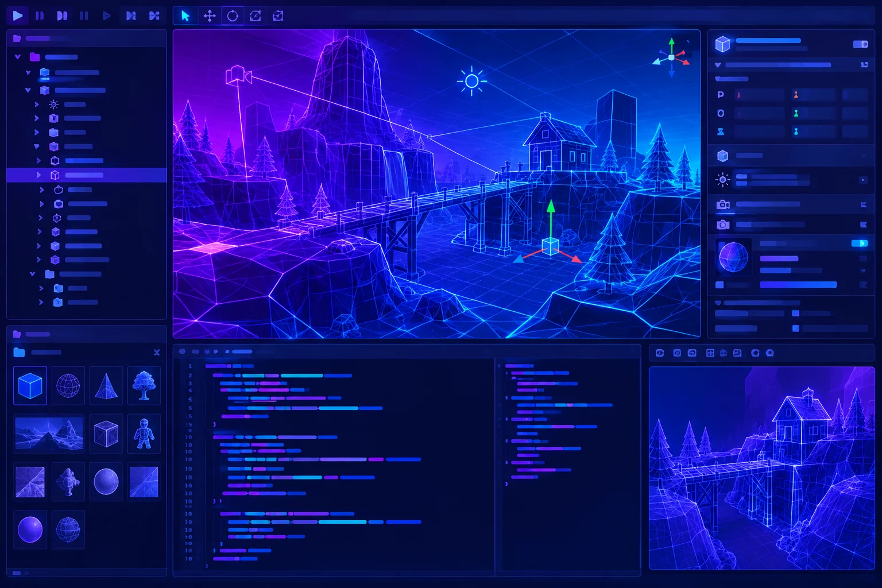Click the still photo camera component icon
The image size is (882, 588).
pyautogui.click(x=723, y=225)
